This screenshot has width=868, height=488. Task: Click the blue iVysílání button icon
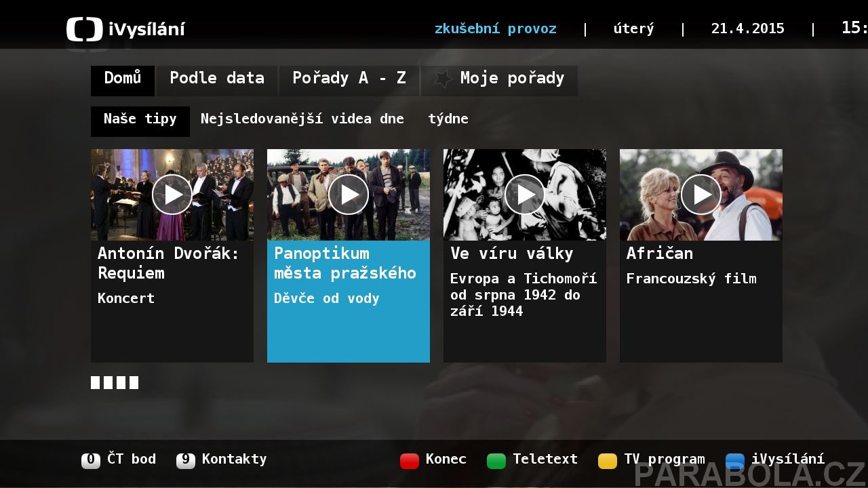point(735,461)
